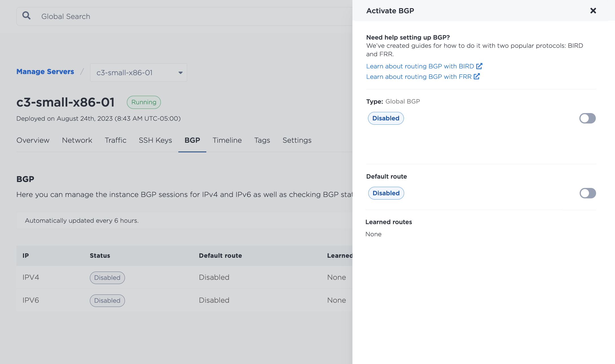Click the 'Need help setting up BGP?' heading

point(408,37)
